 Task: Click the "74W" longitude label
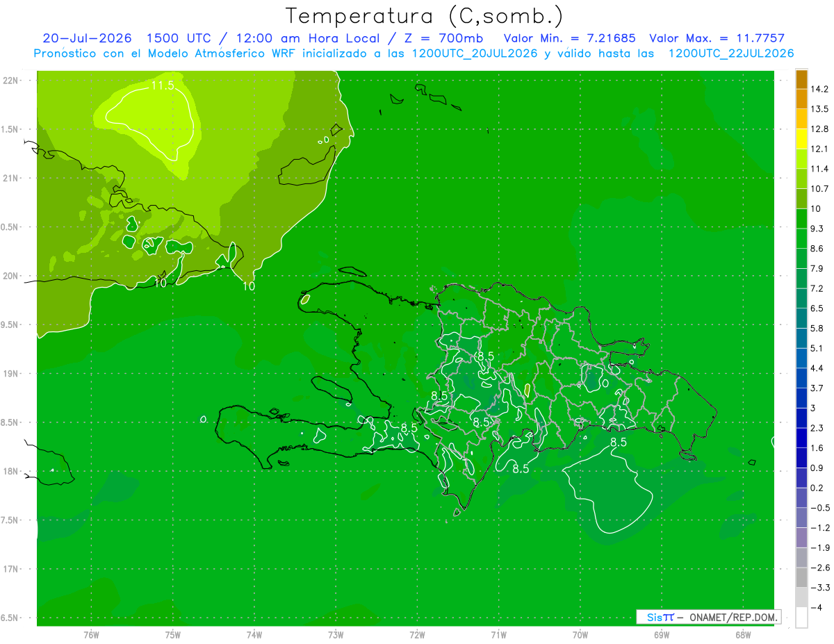(254, 634)
